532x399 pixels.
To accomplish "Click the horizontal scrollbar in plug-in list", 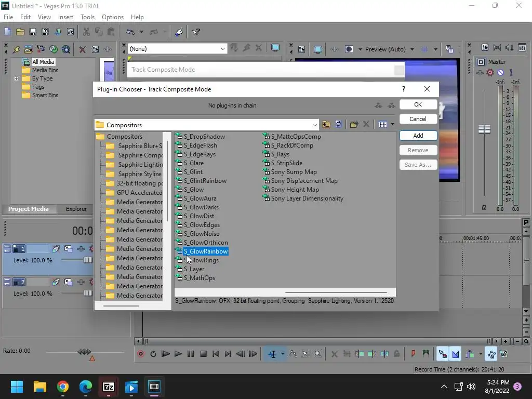I will (x=336, y=292).
